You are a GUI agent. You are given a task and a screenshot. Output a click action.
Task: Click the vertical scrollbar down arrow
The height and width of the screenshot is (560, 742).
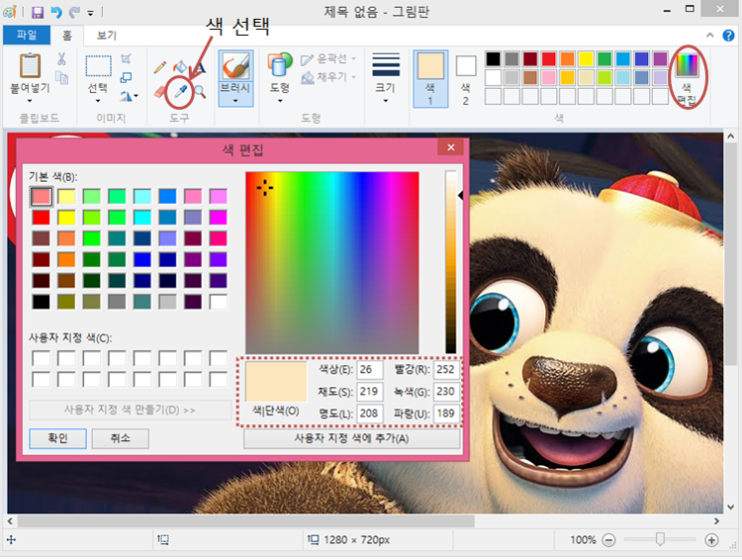click(731, 507)
